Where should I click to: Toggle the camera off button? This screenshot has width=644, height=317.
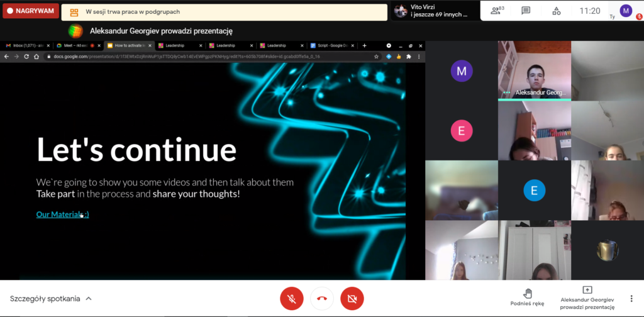pyautogui.click(x=352, y=299)
